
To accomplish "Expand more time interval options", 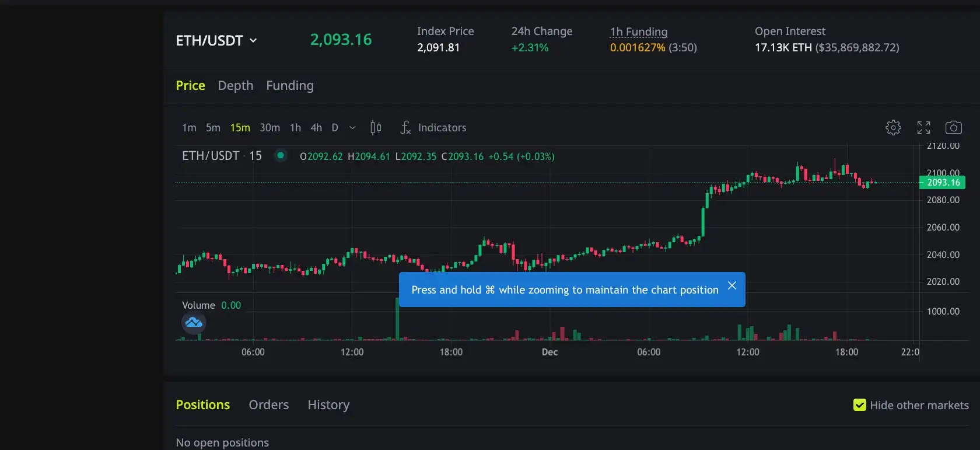I will click(x=352, y=128).
